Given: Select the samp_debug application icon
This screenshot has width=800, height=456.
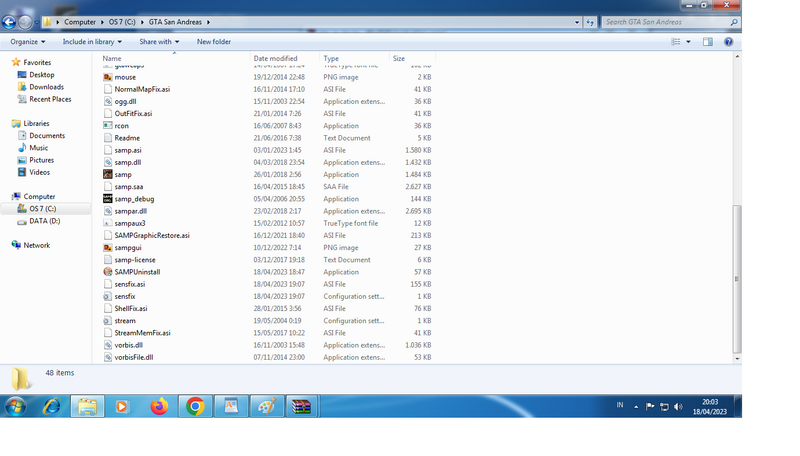Looking at the screenshot, I should (x=108, y=199).
